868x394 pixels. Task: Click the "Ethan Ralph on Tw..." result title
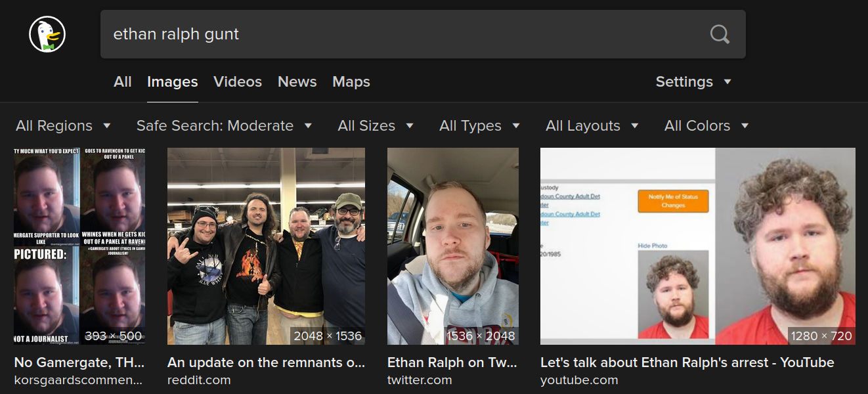[x=453, y=362]
